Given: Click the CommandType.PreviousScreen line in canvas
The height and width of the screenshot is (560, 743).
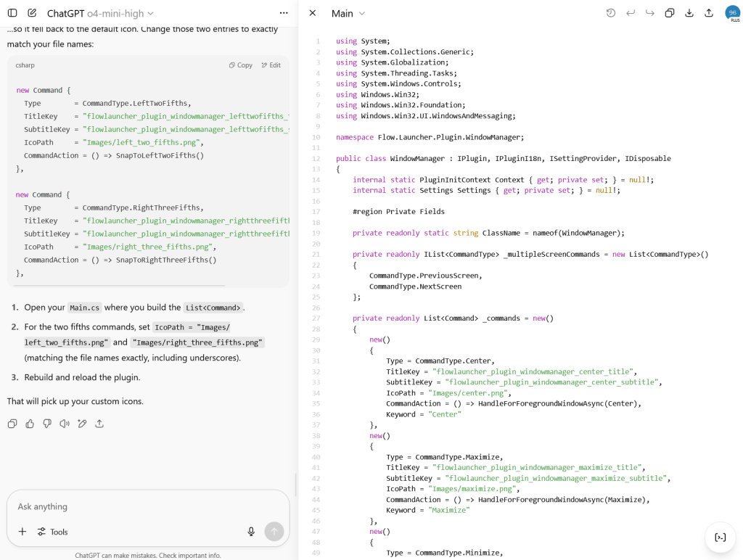Looking at the screenshot, I should 425,276.
